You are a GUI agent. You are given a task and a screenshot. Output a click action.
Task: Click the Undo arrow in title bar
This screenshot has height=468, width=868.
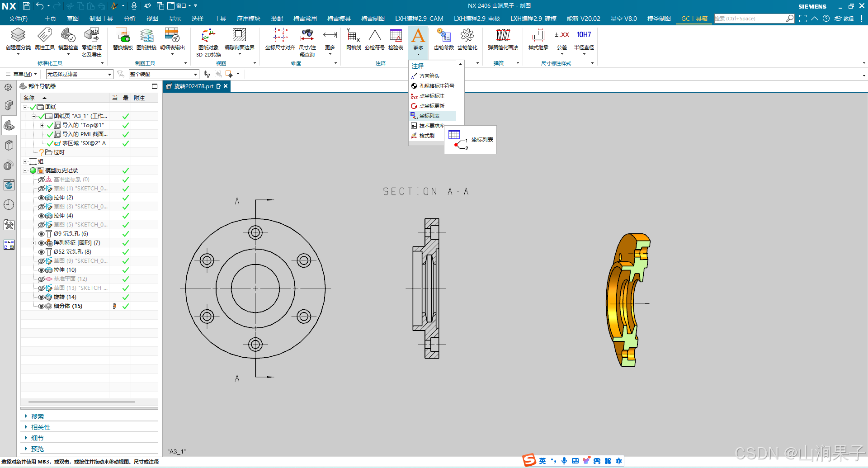point(40,6)
